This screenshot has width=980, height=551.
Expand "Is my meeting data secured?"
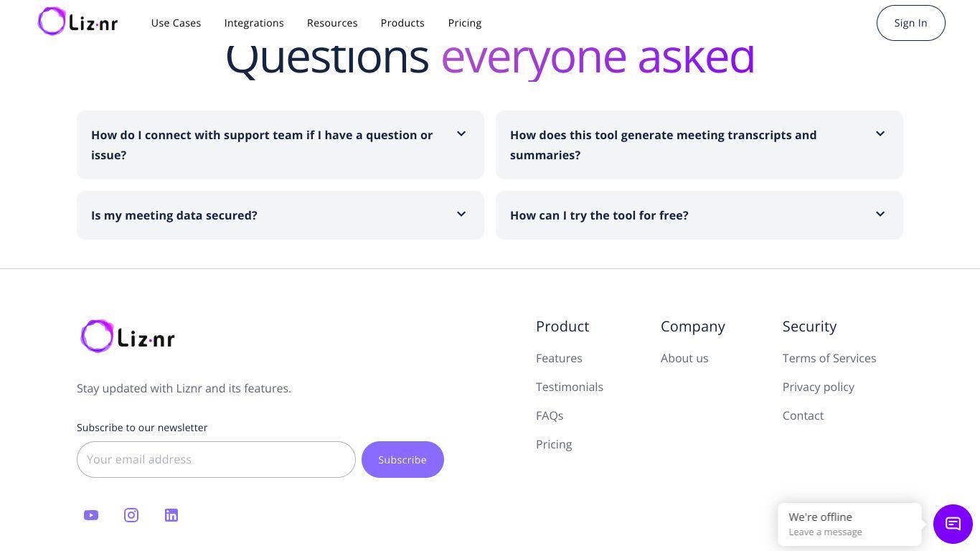pyautogui.click(x=281, y=215)
